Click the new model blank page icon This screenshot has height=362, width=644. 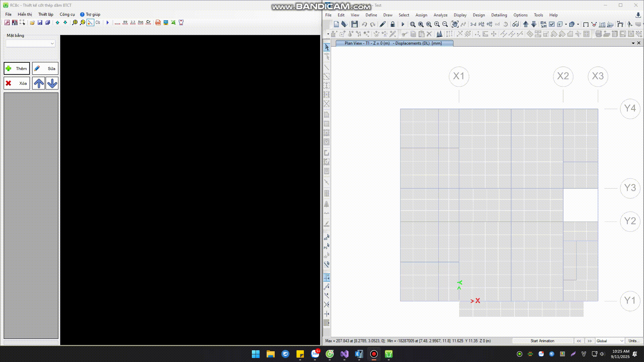tap(336, 24)
